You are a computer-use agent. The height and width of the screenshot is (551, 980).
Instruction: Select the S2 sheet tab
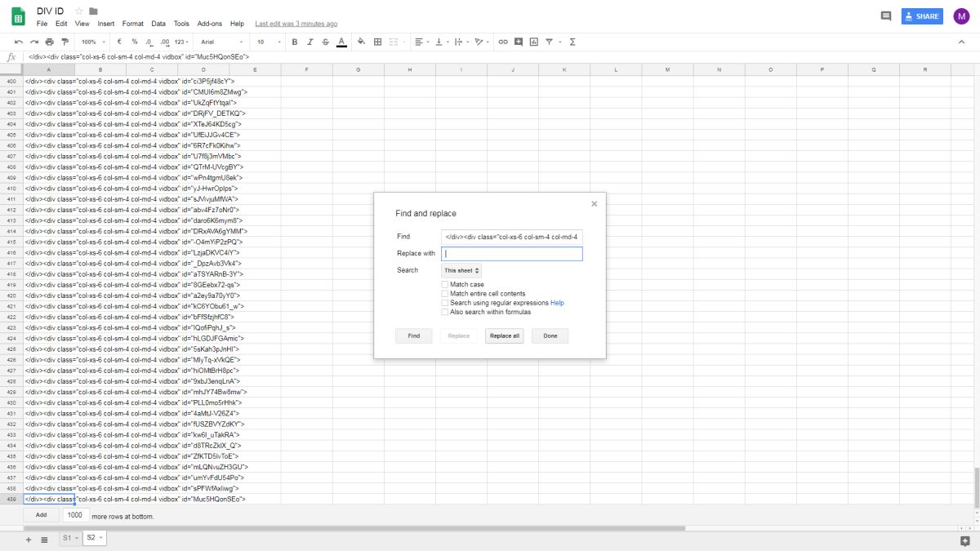coord(94,539)
